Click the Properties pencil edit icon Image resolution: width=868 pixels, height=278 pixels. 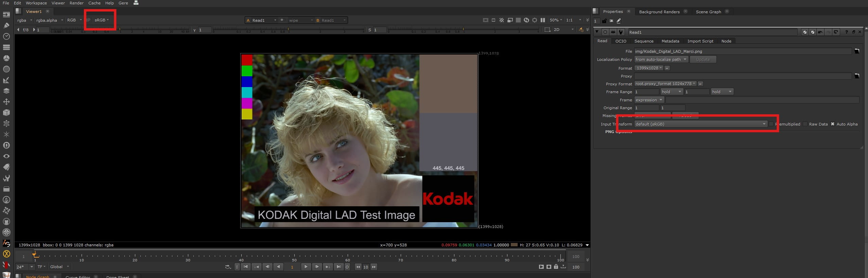click(x=619, y=21)
